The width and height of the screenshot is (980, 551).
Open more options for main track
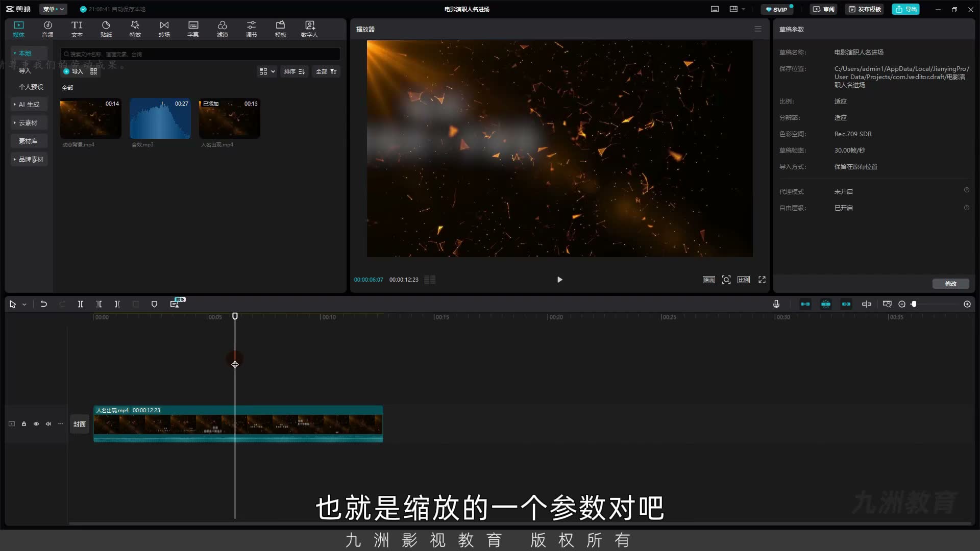click(61, 423)
